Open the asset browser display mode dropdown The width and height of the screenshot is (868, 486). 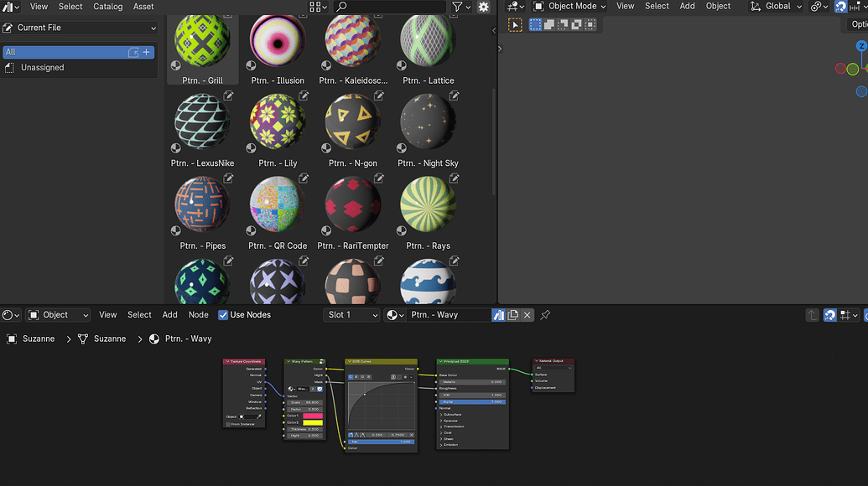click(x=318, y=7)
